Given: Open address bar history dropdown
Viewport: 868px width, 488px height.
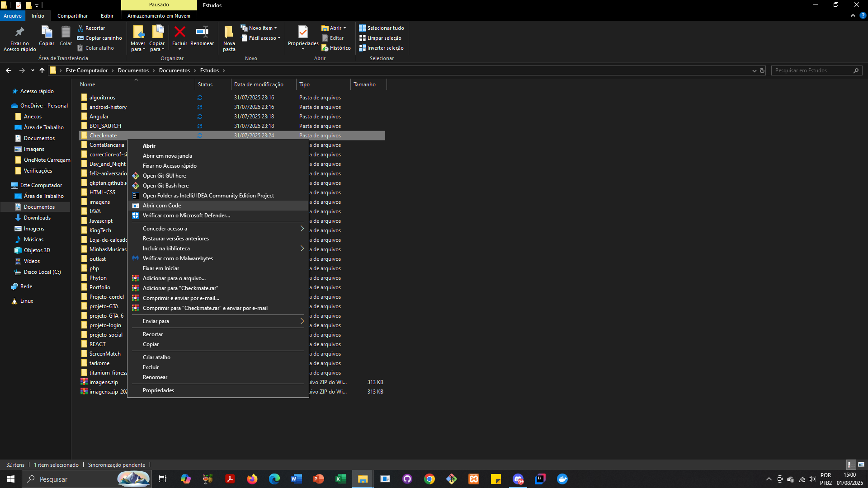Looking at the screenshot, I should point(754,70).
